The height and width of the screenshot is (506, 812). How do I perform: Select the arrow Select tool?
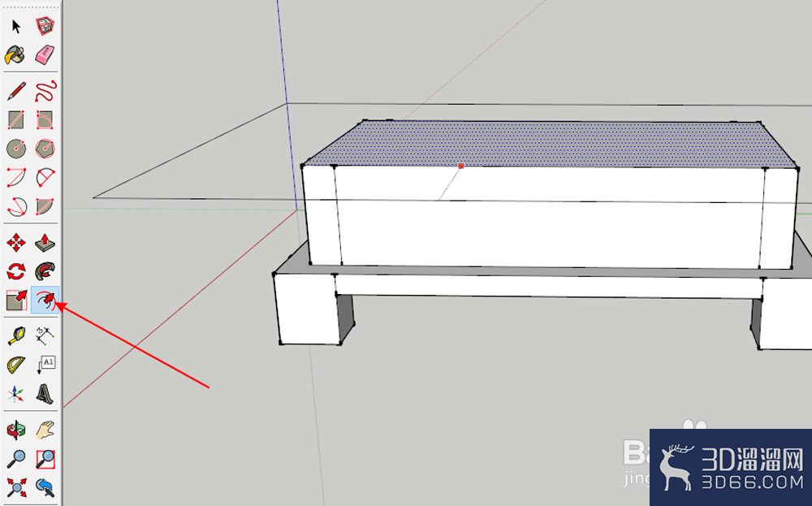point(16,26)
